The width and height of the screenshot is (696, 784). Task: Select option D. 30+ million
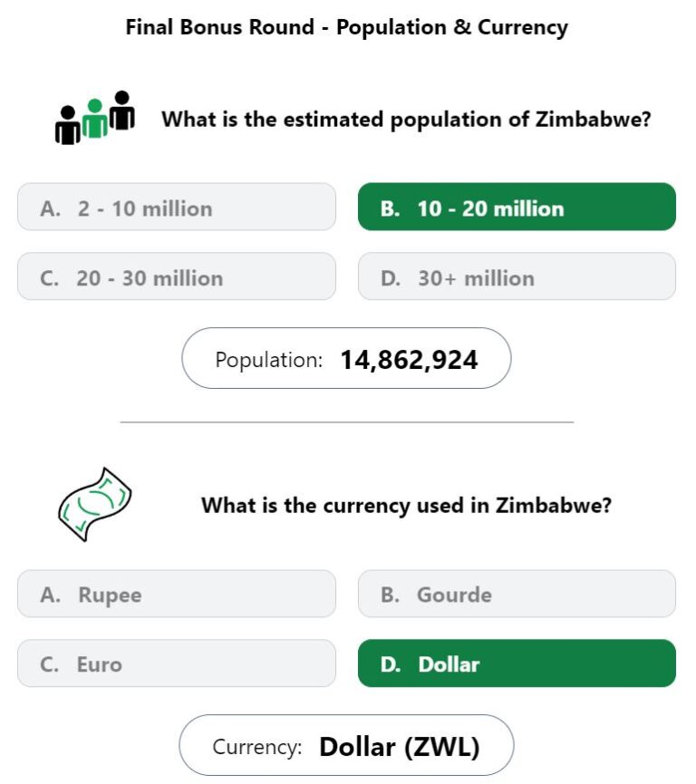point(517,276)
